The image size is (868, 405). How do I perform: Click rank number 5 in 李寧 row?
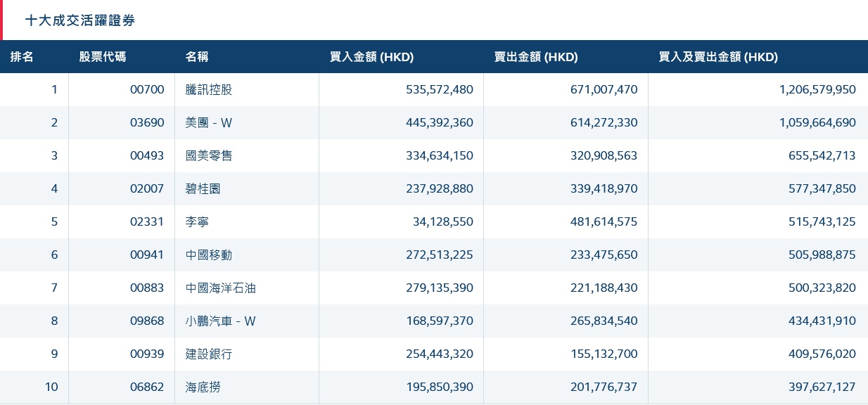coord(54,221)
